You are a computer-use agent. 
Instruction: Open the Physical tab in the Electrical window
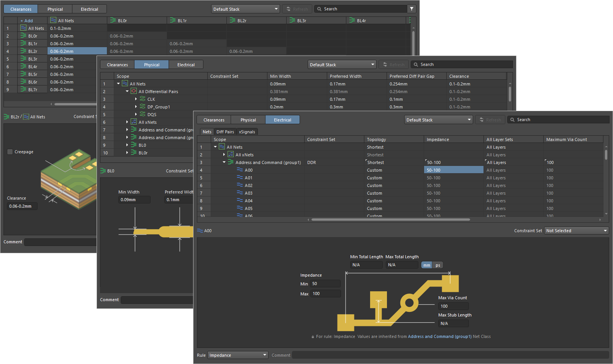click(x=248, y=120)
